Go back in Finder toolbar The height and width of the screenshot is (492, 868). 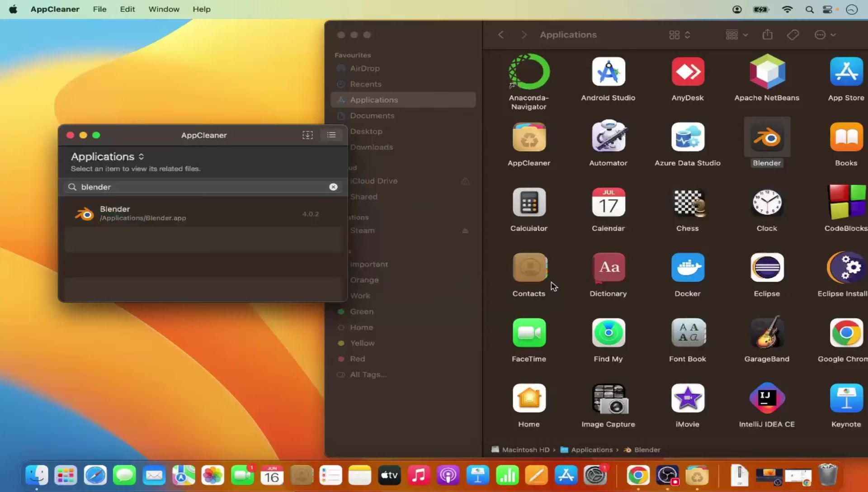tap(501, 35)
